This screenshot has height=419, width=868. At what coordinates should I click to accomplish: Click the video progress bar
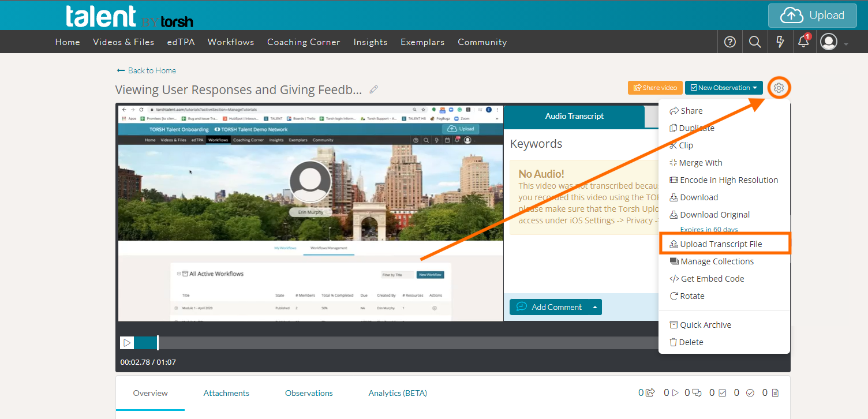point(404,343)
